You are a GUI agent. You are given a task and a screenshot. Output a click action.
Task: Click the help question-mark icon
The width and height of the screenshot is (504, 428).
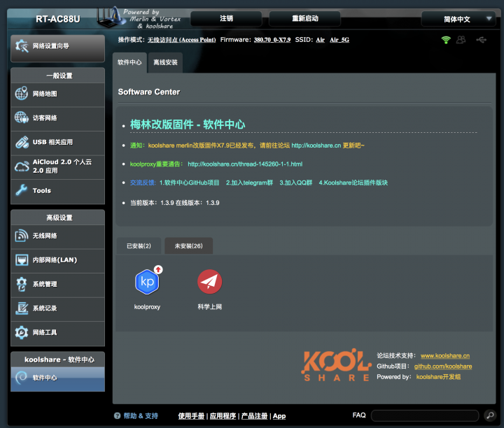click(x=117, y=416)
